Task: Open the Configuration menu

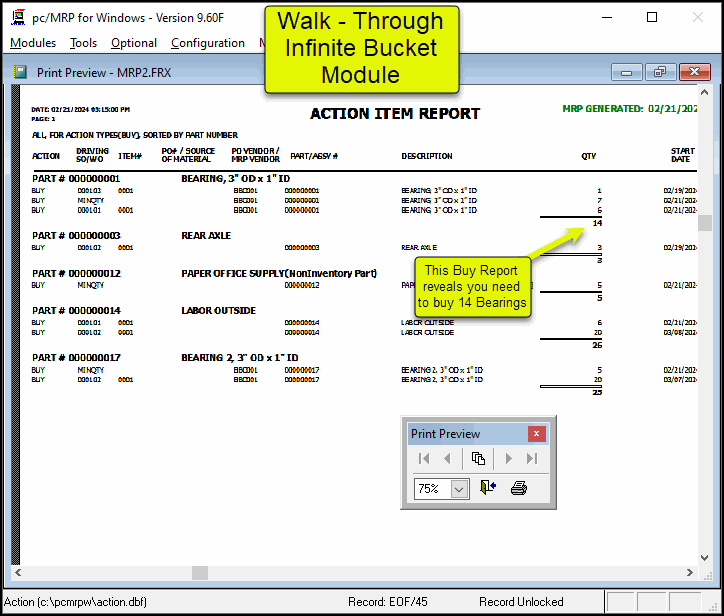Action: point(208,43)
